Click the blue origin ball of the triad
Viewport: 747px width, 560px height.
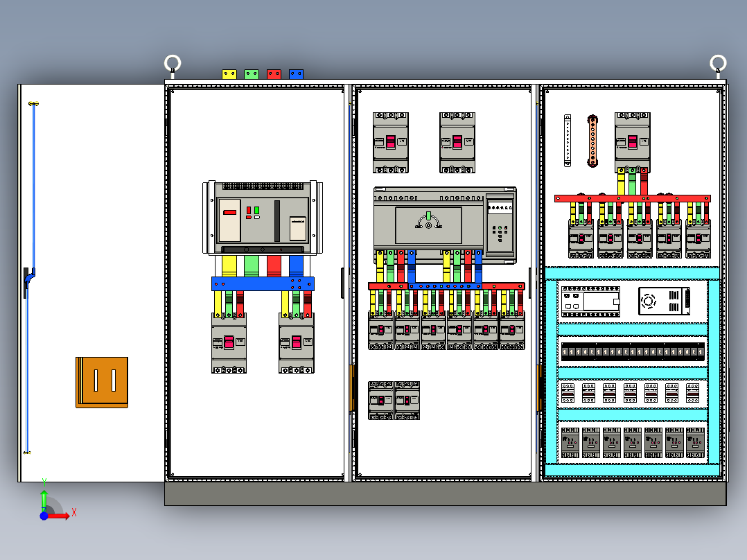(44, 516)
